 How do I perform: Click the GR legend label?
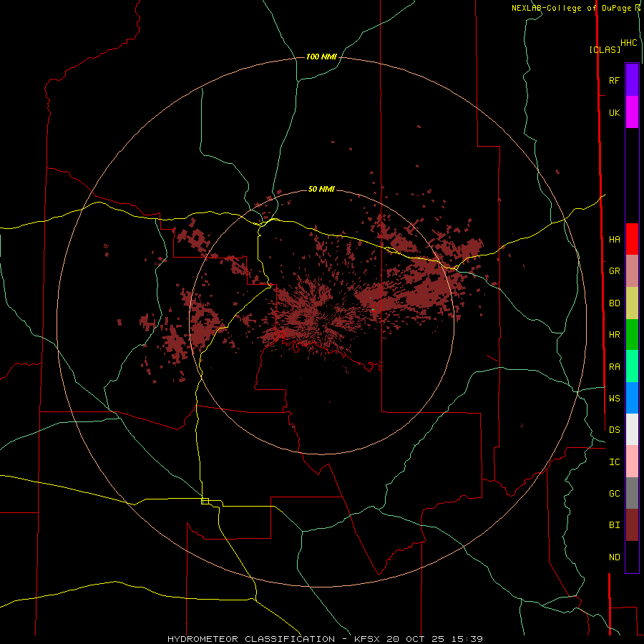click(614, 271)
